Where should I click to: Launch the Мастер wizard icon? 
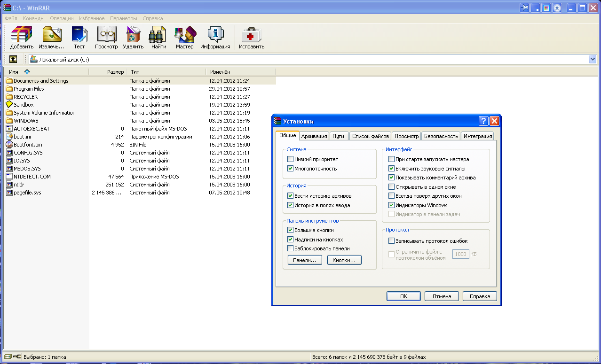pos(185,34)
